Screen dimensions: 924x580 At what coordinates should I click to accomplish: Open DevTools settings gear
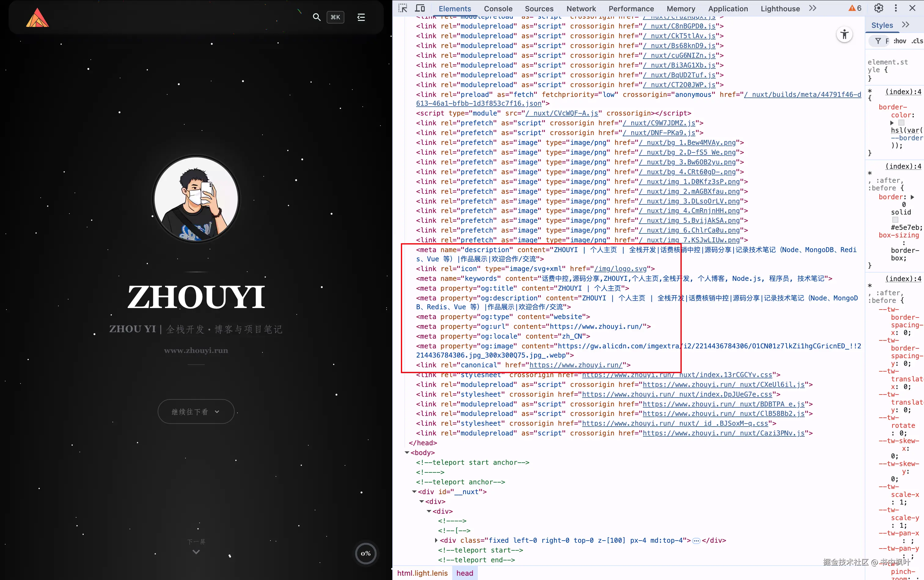(878, 8)
